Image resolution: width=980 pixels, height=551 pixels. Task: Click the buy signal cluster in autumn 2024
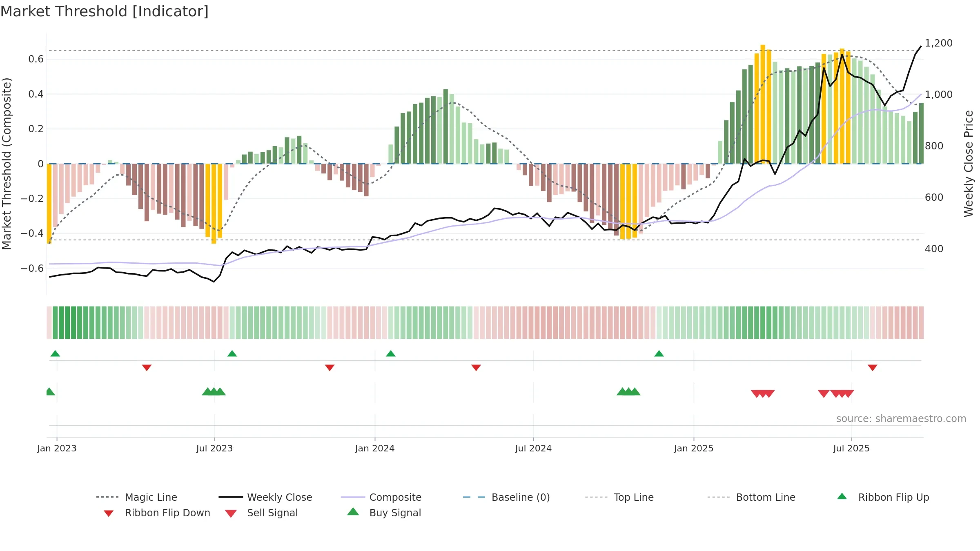(628, 391)
